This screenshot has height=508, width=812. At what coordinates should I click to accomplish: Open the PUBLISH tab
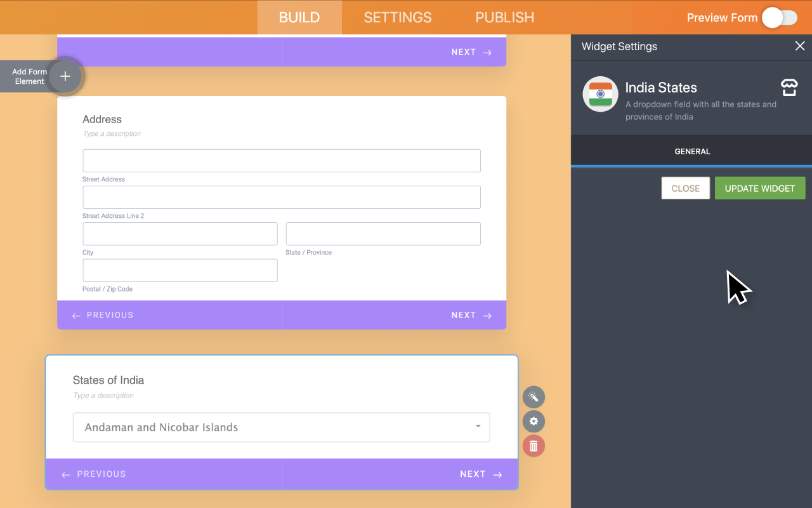click(x=504, y=17)
